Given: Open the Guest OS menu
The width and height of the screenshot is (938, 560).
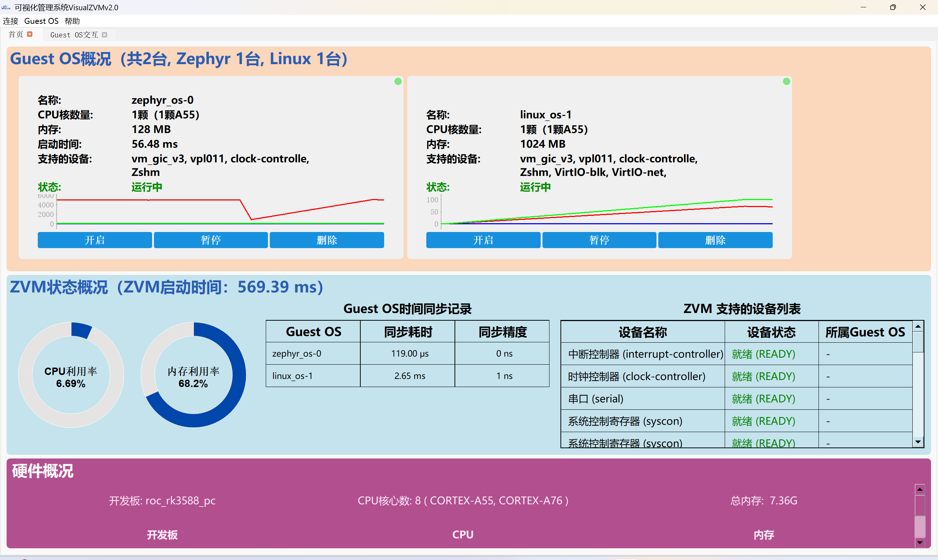Looking at the screenshot, I should (41, 21).
